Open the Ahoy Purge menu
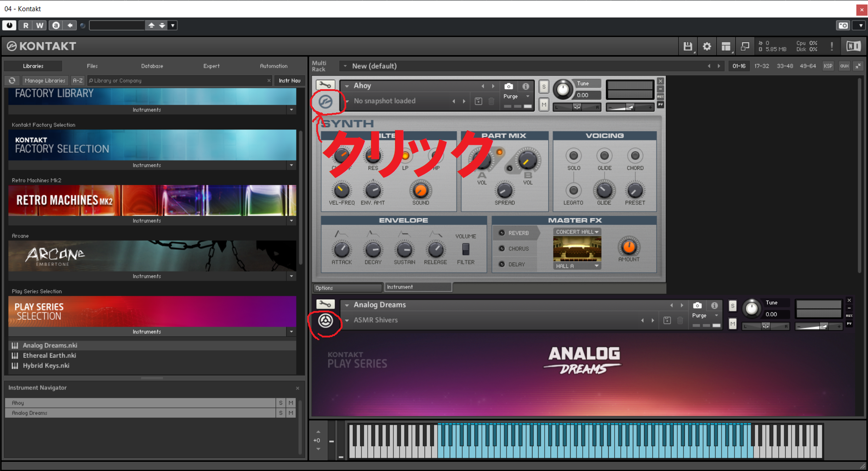 pos(516,97)
